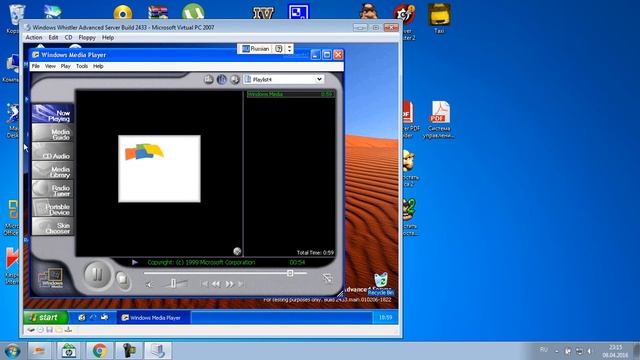Viewport: 640px width, 360px height.
Task: Pause playback in Windows Media Player
Action: [x=97, y=274]
